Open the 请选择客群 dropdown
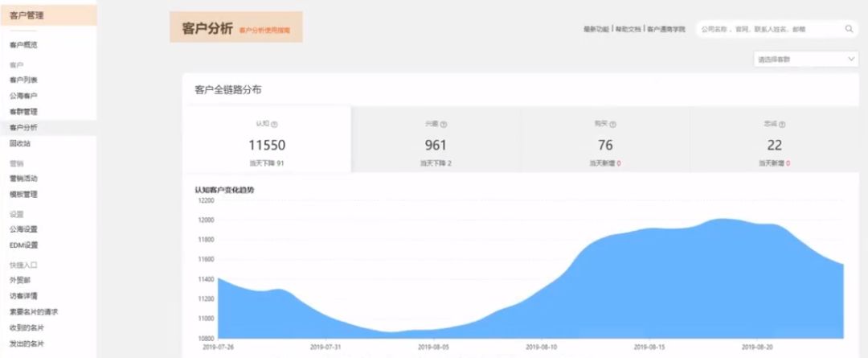Viewport: 868px width, 358px height. (x=806, y=60)
